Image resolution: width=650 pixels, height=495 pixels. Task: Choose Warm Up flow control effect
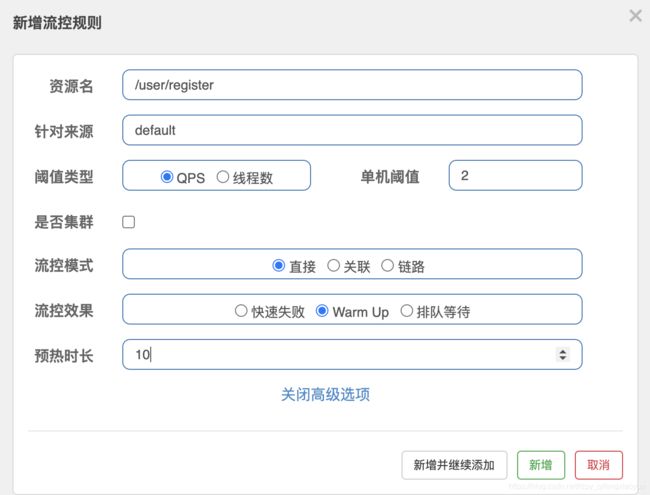tap(322, 311)
